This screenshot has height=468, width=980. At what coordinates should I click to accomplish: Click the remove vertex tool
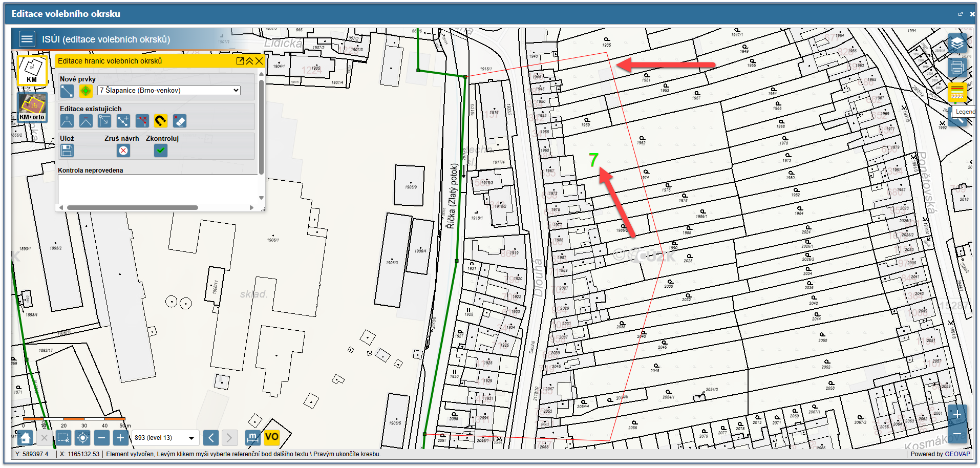pos(86,121)
